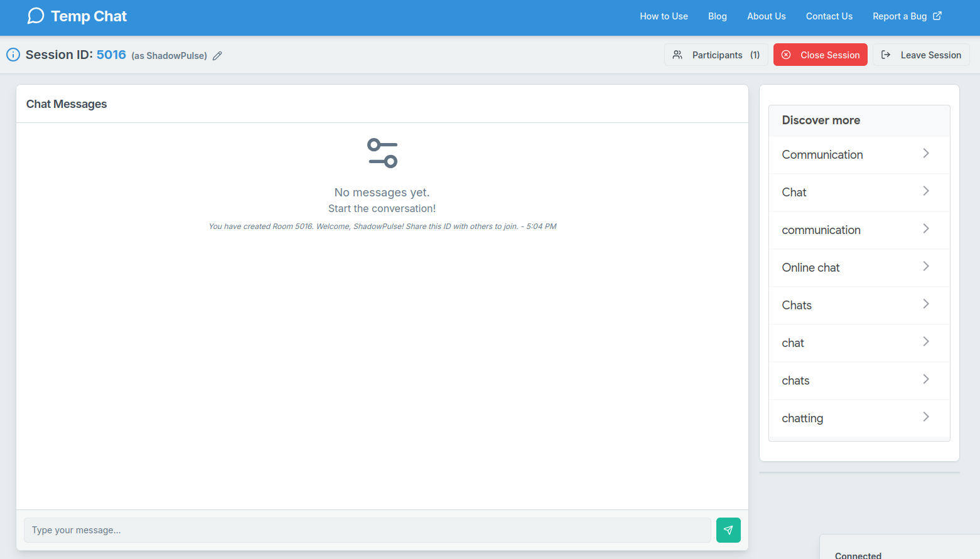Send the message with the paper plane icon
Image resolution: width=980 pixels, height=559 pixels.
[x=728, y=530]
